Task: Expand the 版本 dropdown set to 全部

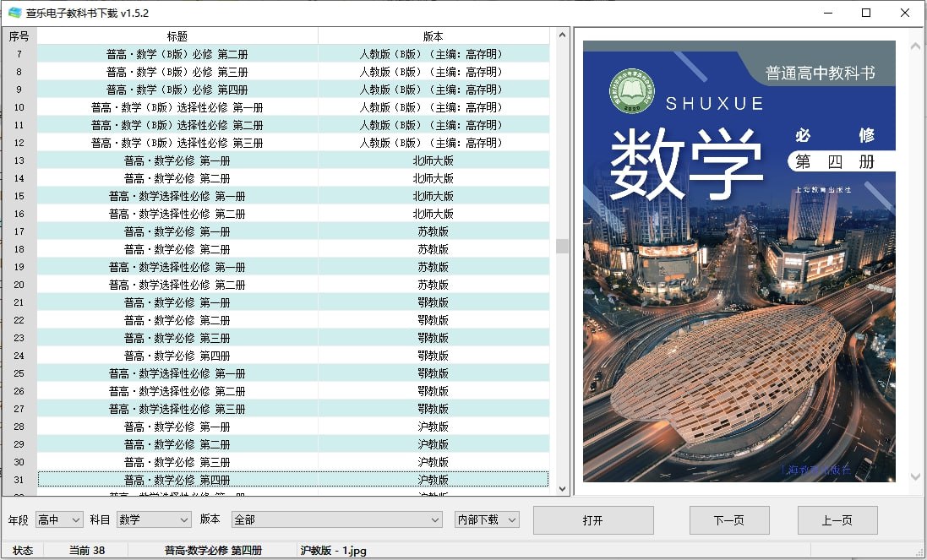Action: point(336,520)
